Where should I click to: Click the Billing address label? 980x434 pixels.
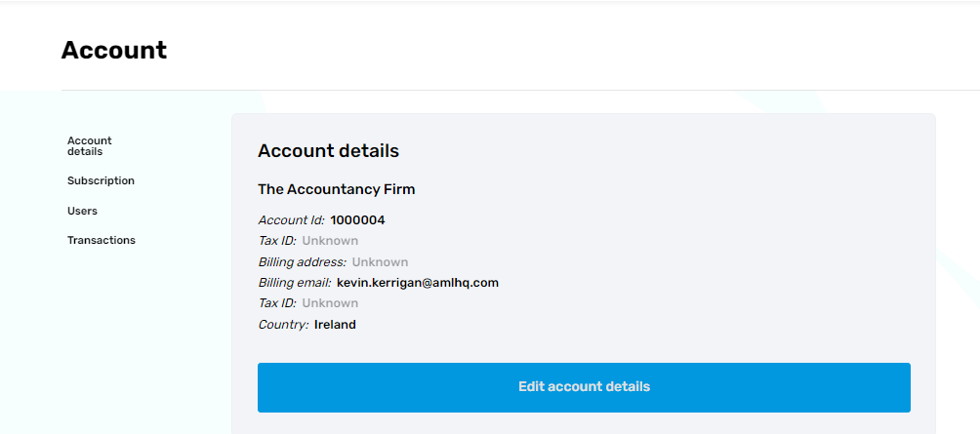coord(302,262)
